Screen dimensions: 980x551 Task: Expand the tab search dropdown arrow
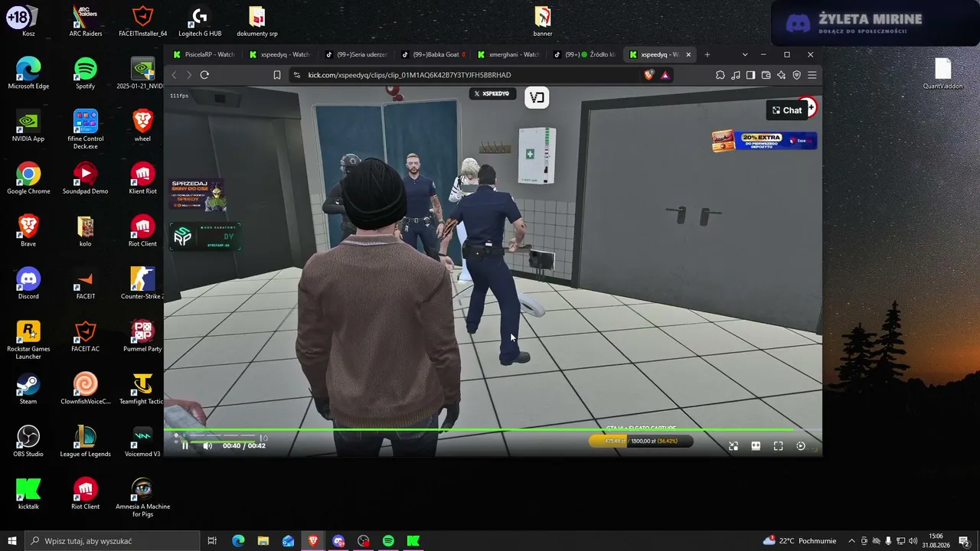tap(744, 54)
